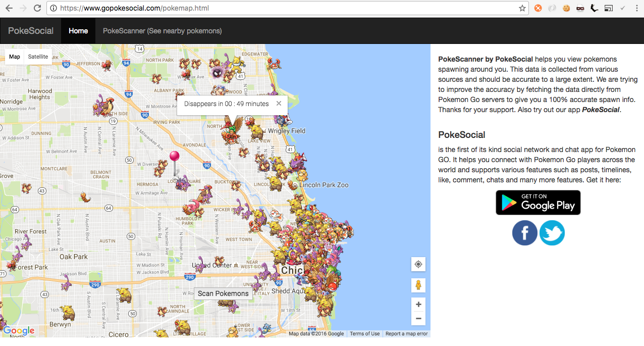Open the Terms of Use link
Viewport: 644px width, 346px height.
click(364, 333)
